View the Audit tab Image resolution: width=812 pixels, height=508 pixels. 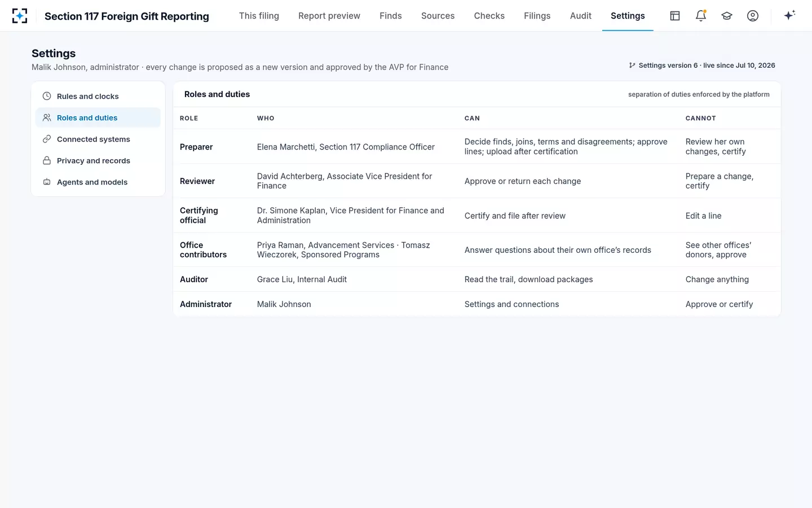[581, 16]
